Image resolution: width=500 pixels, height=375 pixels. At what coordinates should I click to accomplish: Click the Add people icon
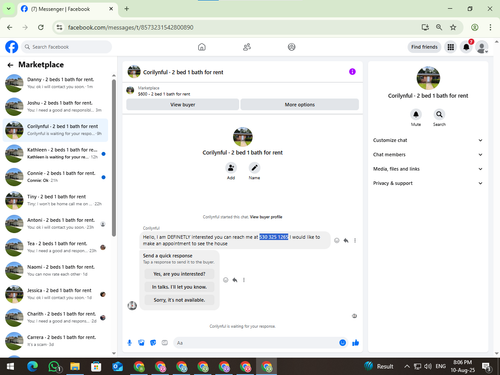point(231,168)
